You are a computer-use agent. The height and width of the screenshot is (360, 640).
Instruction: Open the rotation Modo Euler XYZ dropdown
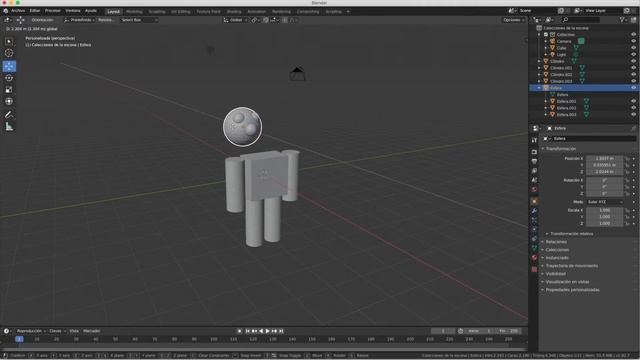pyautogui.click(x=605, y=202)
